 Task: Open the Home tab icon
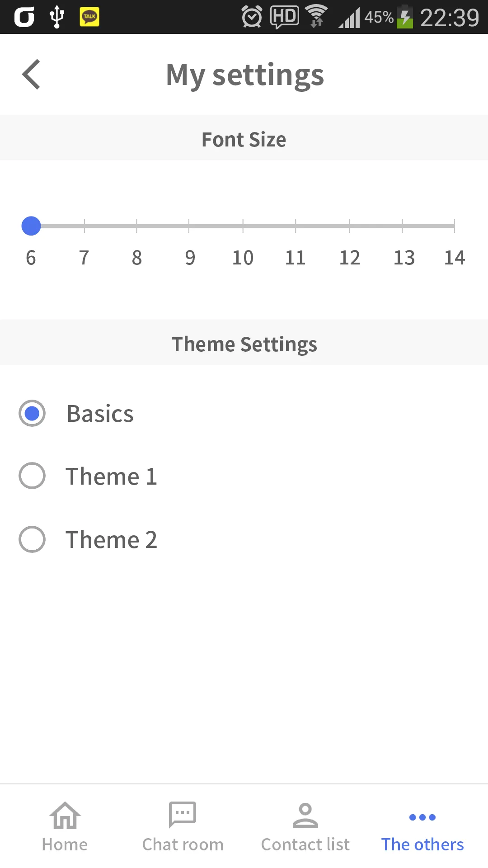(x=65, y=816)
